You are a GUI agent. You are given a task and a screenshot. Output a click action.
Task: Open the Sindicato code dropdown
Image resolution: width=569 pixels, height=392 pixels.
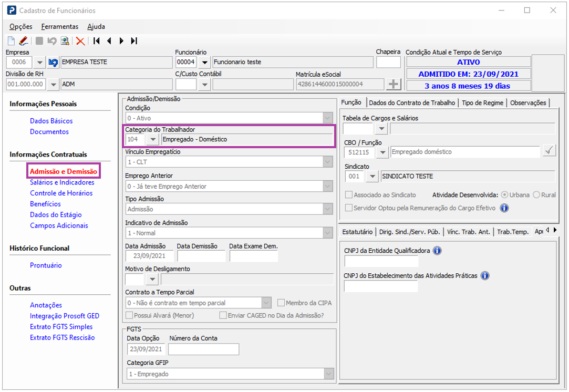(x=372, y=177)
